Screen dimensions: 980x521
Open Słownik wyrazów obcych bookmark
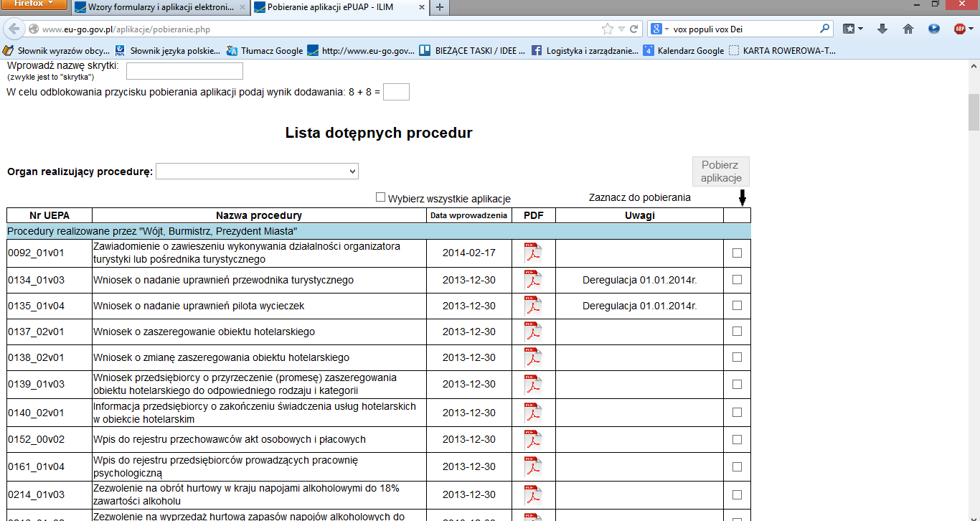57,50
